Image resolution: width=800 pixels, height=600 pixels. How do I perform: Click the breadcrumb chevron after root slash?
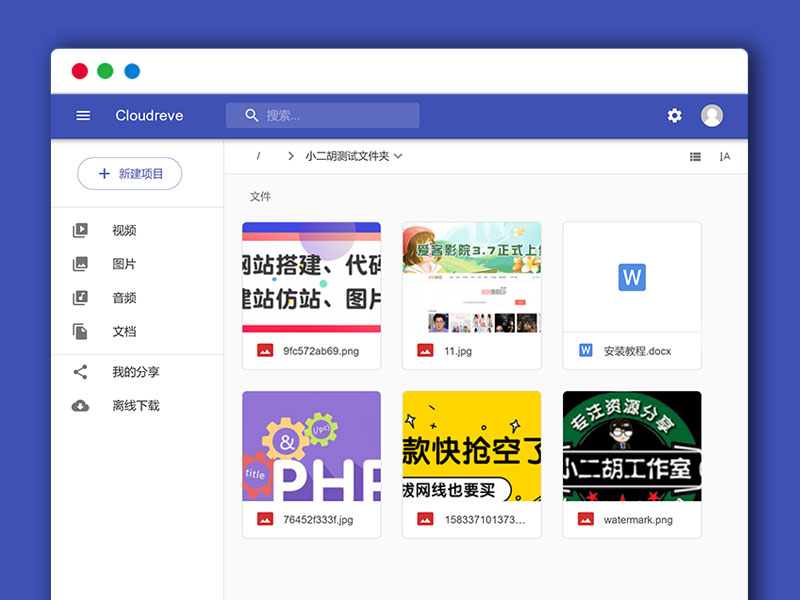(x=289, y=156)
